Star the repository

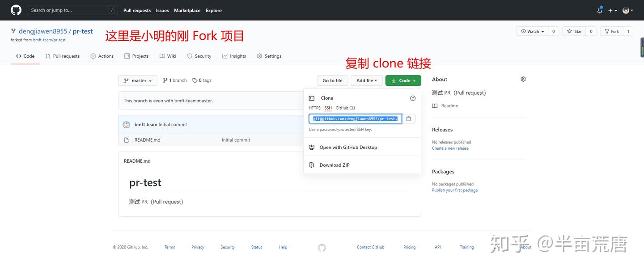click(x=574, y=31)
